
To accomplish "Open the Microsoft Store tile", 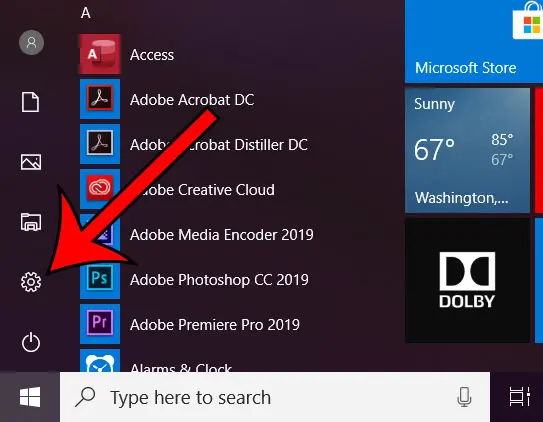I will coord(474,41).
